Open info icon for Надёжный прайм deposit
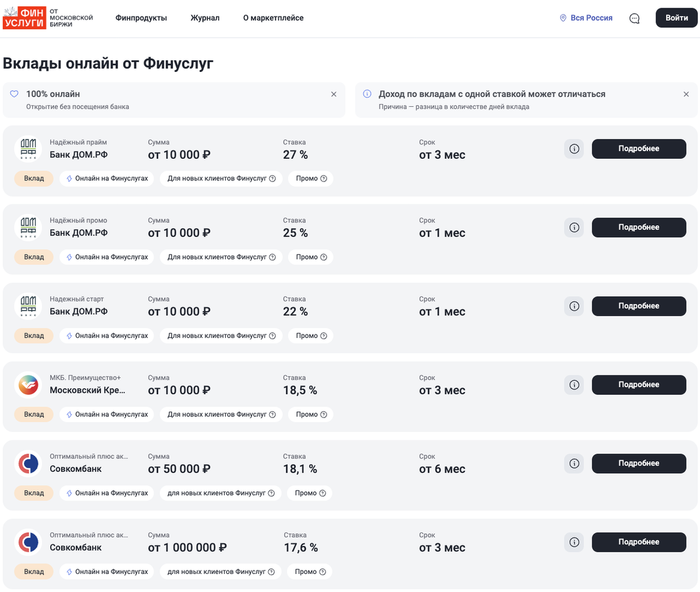Screen dimensions: 700x592 (574, 149)
